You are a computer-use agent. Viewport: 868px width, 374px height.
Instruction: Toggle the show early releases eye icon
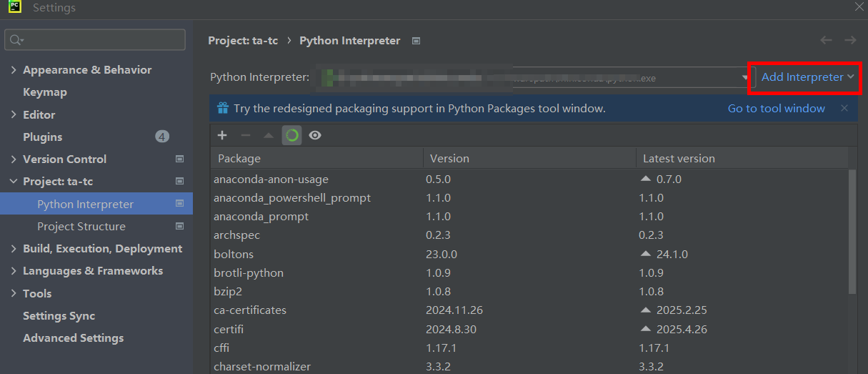pyautogui.click(x=314, y=135)
